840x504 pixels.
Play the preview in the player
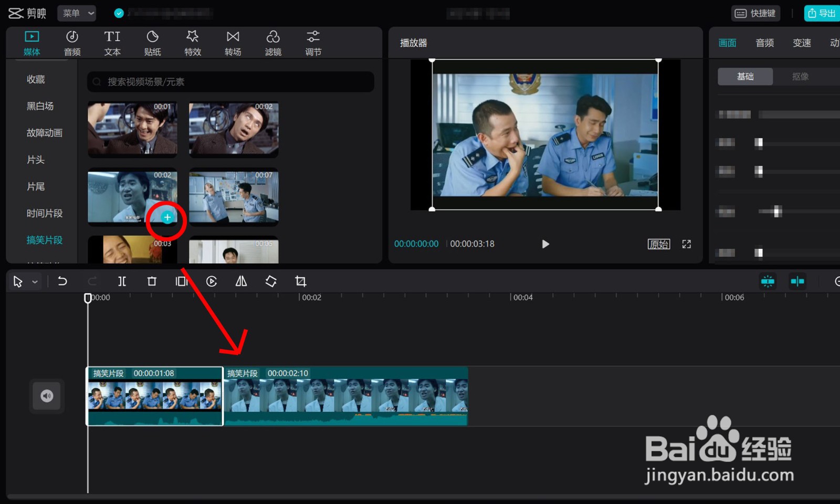pos(545,244)
